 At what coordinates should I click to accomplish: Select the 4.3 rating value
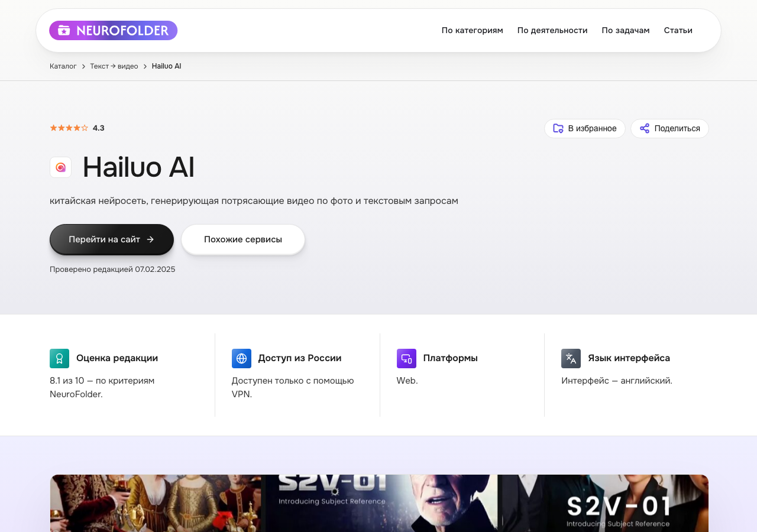pyautogui.click(x=99, y=128)
